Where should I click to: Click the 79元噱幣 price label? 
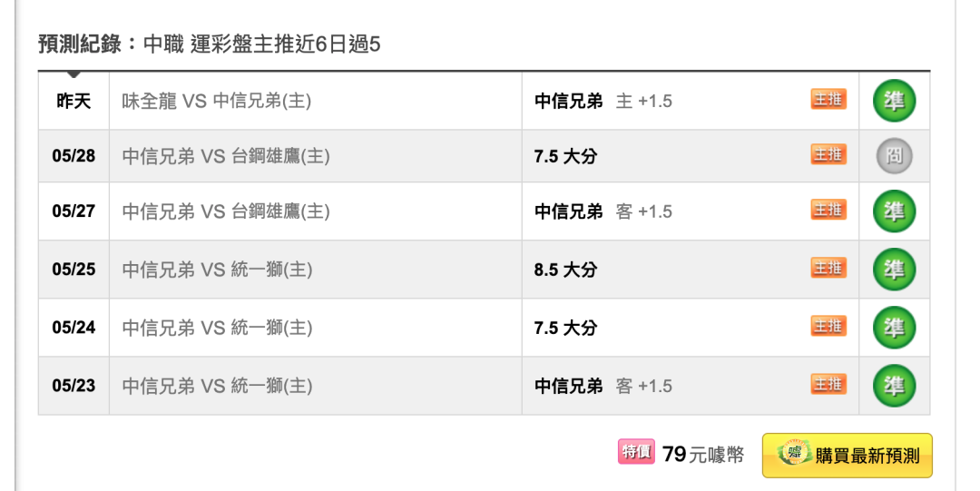(703, 455)
